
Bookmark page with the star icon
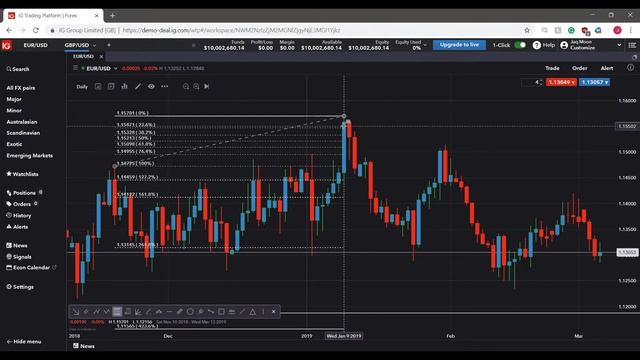click(527, 30)
